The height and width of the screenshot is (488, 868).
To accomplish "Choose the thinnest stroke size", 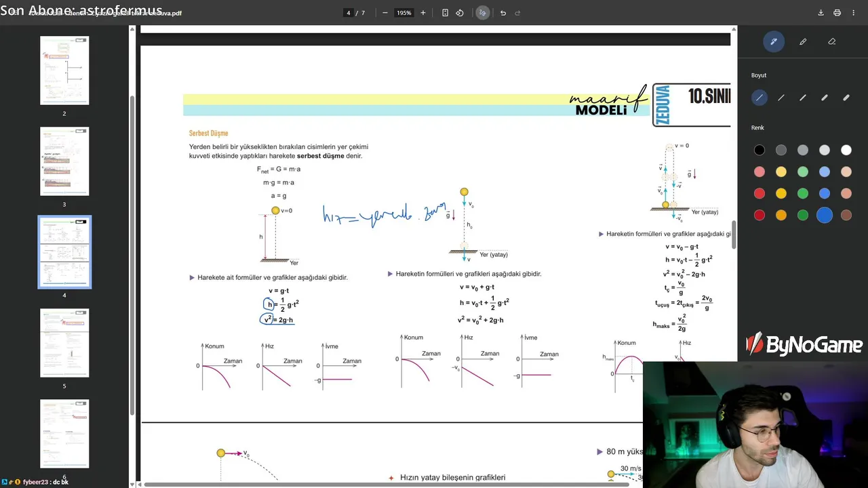I will (x=759, y=98).
